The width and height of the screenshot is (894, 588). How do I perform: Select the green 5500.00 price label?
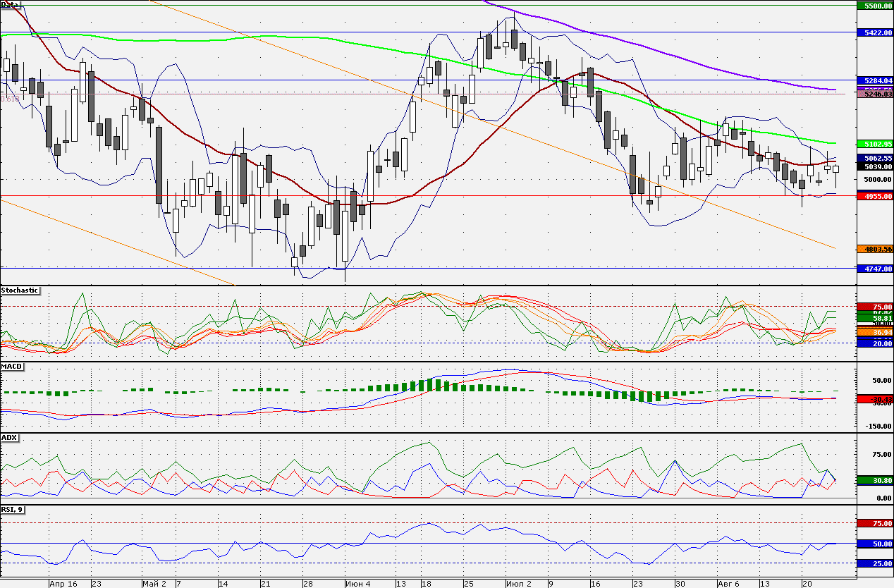pyautogui.click(x=875, y=6)
